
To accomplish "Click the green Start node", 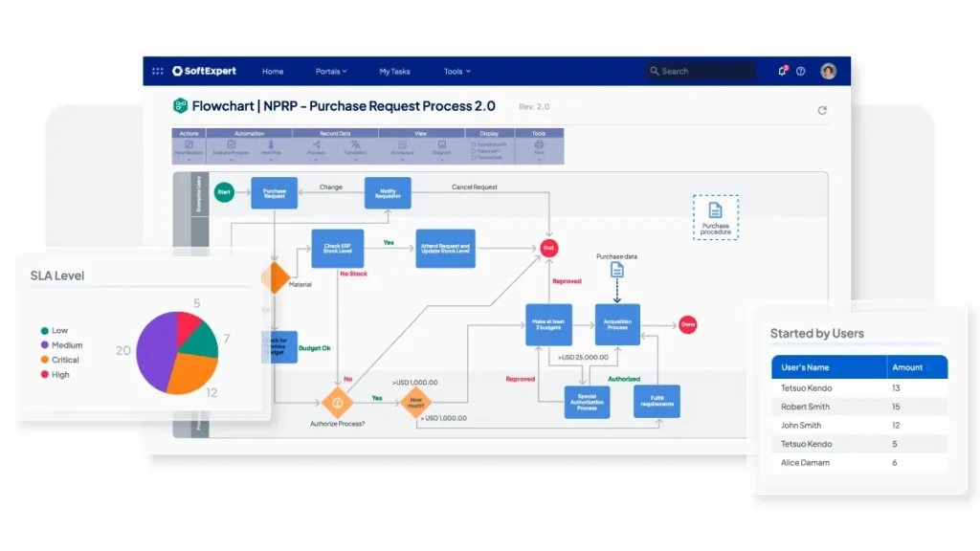I will click(224, 192).
